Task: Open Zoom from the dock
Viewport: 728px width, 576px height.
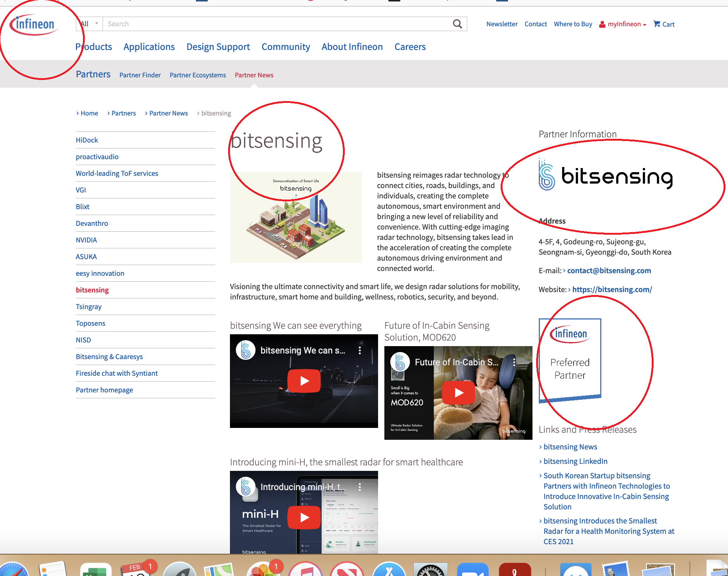Action: point(473,569)
